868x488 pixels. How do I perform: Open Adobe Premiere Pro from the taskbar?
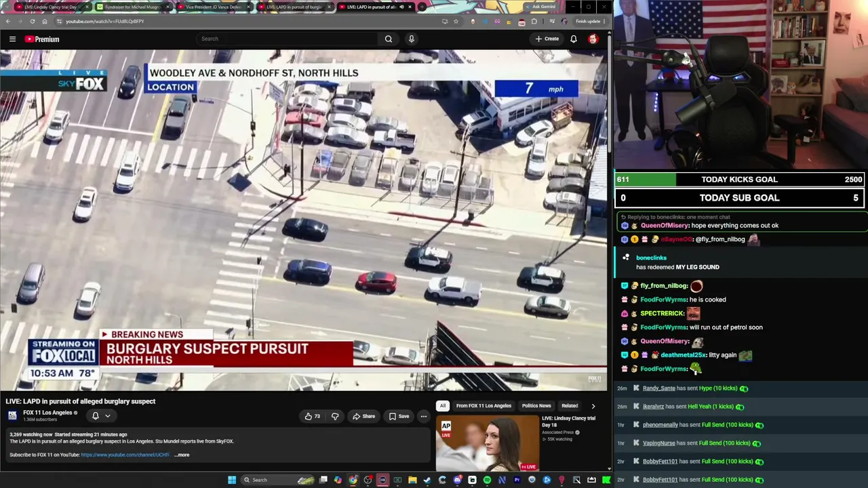[x=517, y=480]
